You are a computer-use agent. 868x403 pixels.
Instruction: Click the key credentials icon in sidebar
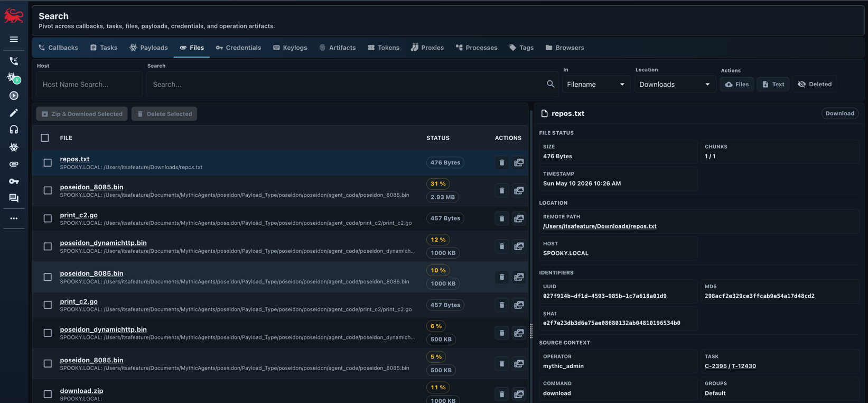tap(14, 181)
